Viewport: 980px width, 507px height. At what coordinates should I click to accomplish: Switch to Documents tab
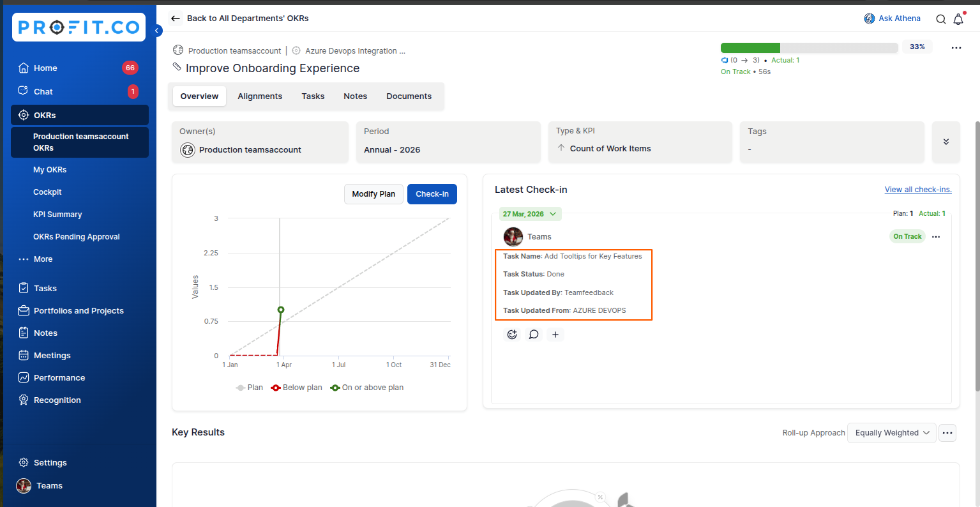409,96
